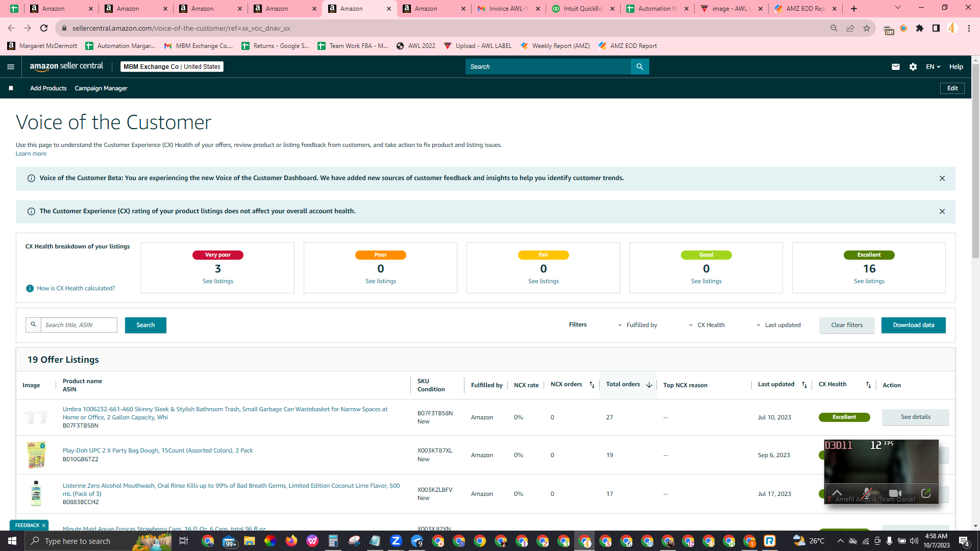980x551 pixels.
Task: Focus the Seller Central header search field
Action: (x=548, y=67)
